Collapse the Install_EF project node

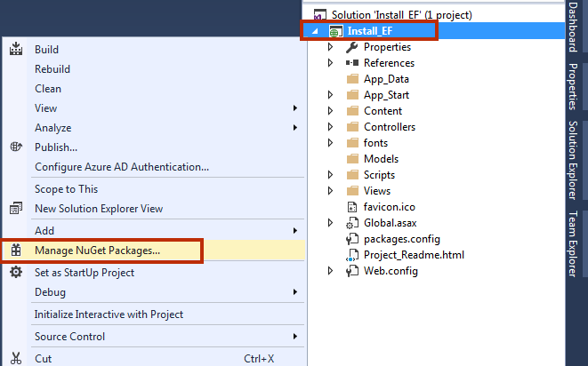tap(316, 31)
